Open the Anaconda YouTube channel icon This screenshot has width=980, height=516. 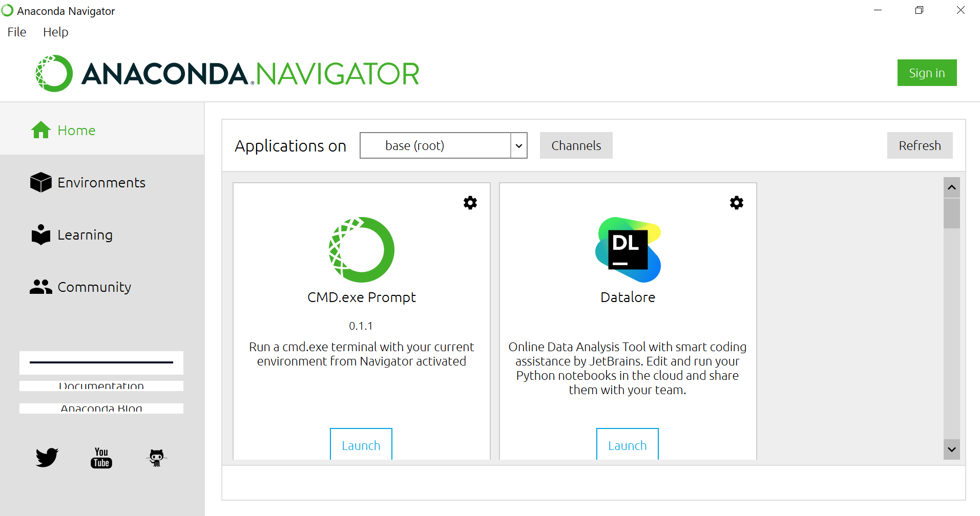[x=101, y=458]
